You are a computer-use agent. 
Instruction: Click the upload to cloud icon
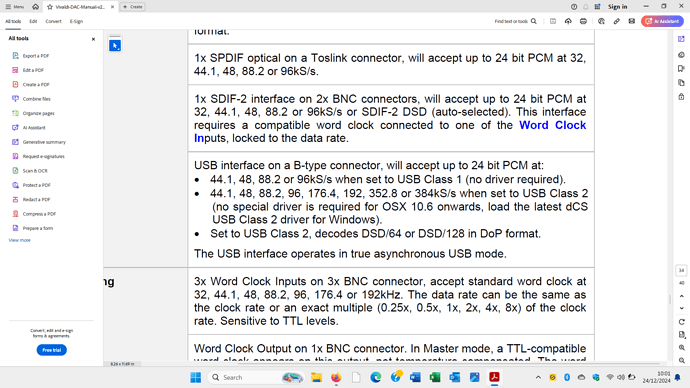568,21
